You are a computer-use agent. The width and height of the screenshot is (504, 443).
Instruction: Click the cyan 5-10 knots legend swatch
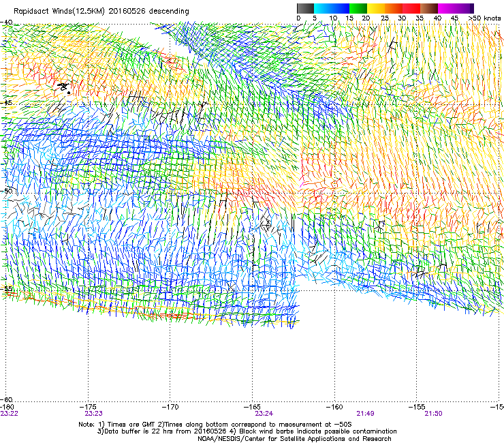323,8
